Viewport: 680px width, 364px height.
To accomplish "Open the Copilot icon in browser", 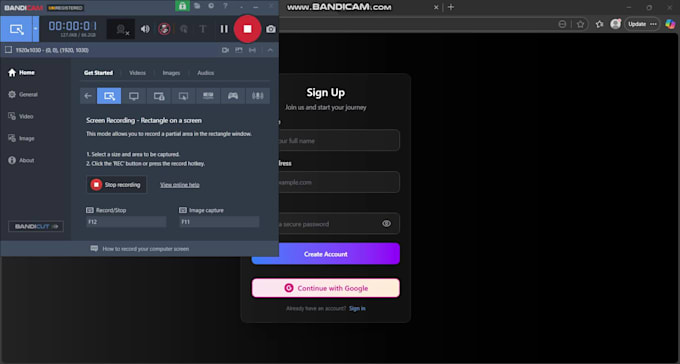I will click(x=670, y=24).
